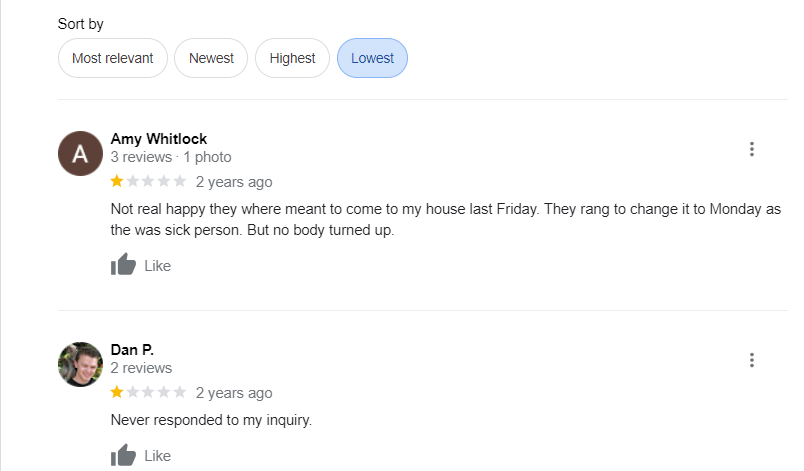
Task: Sort reviews by Newest
Action: 211,58
